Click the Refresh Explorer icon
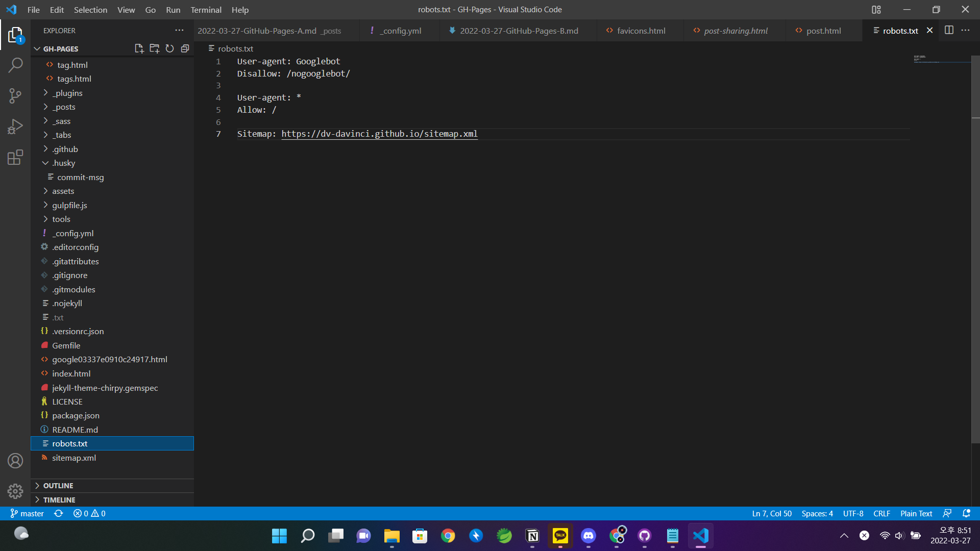The width and height of the screenshot is (980, 551). pos(169,48)
